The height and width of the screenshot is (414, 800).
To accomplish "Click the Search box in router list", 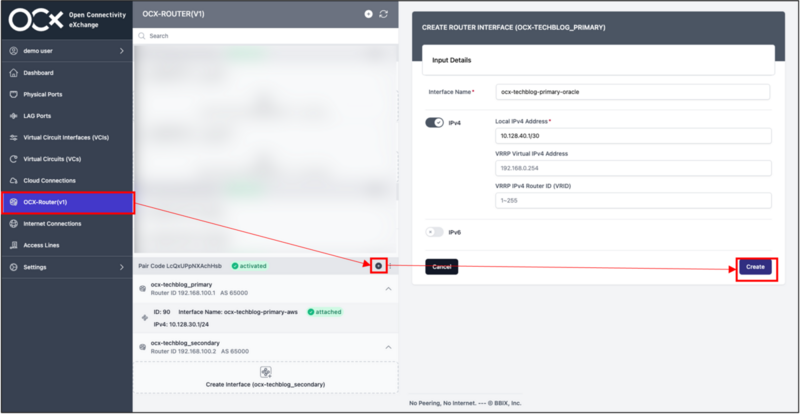I will click(265, 36).
